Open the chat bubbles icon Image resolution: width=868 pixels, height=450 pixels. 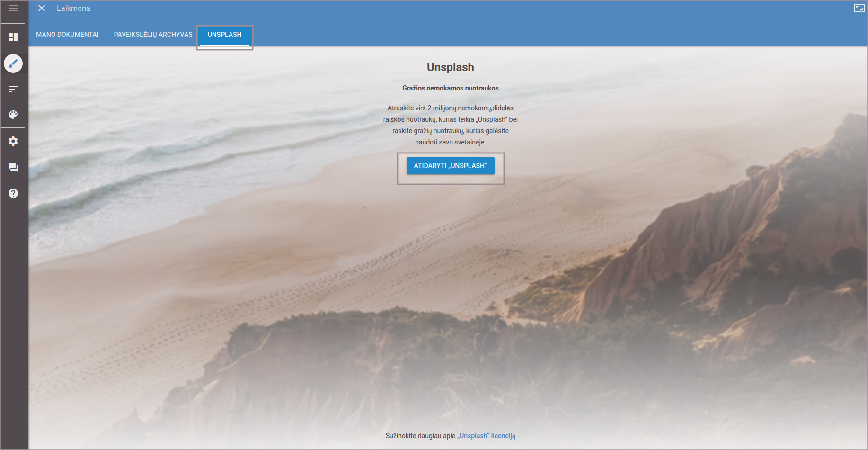(x=13, y=168)
